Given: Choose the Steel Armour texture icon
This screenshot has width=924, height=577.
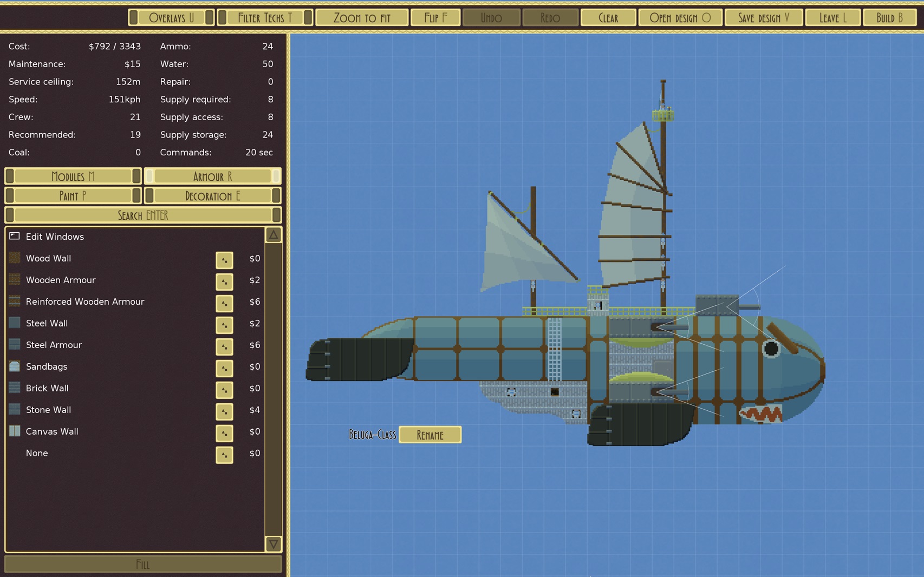Looking at the screenshot, I should [x=15, y=345].
